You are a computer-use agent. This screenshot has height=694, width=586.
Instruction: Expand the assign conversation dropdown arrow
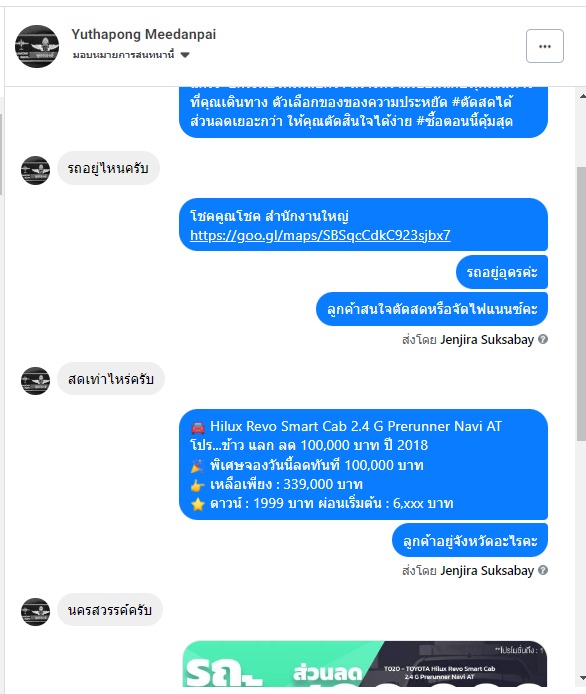tap(185, 55)
